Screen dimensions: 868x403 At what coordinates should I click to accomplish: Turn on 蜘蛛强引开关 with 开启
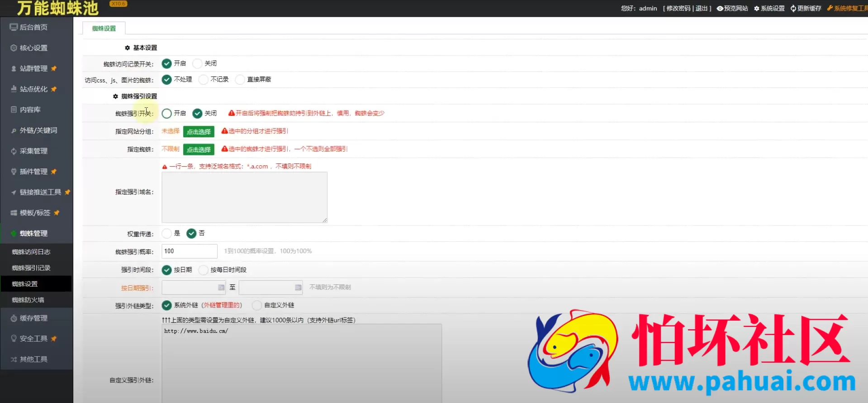(166, 113)
